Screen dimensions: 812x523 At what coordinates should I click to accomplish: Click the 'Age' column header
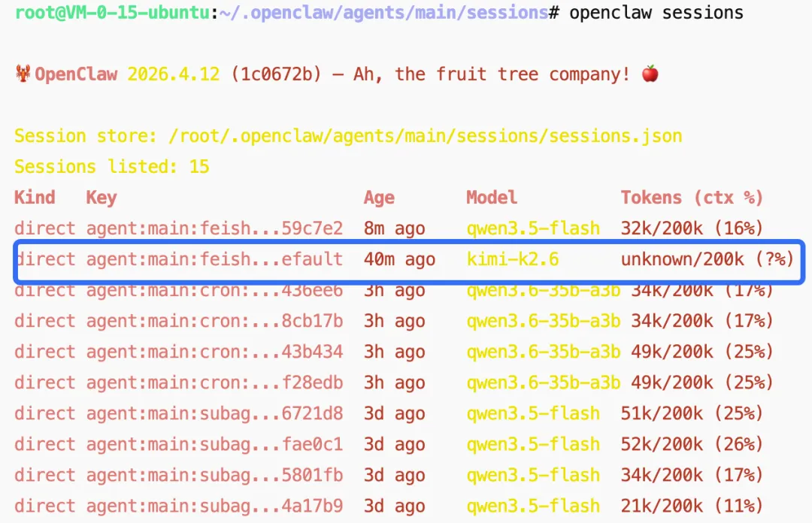379,198
